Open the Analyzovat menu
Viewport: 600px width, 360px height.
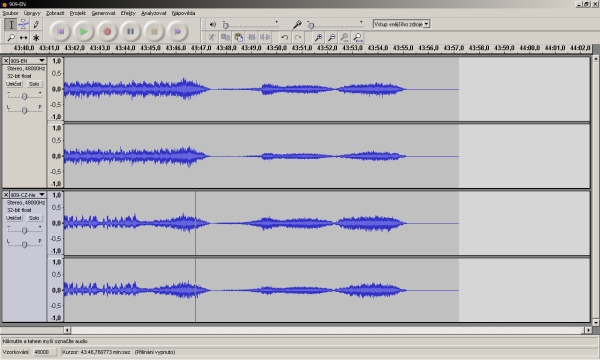click(153, 13)
